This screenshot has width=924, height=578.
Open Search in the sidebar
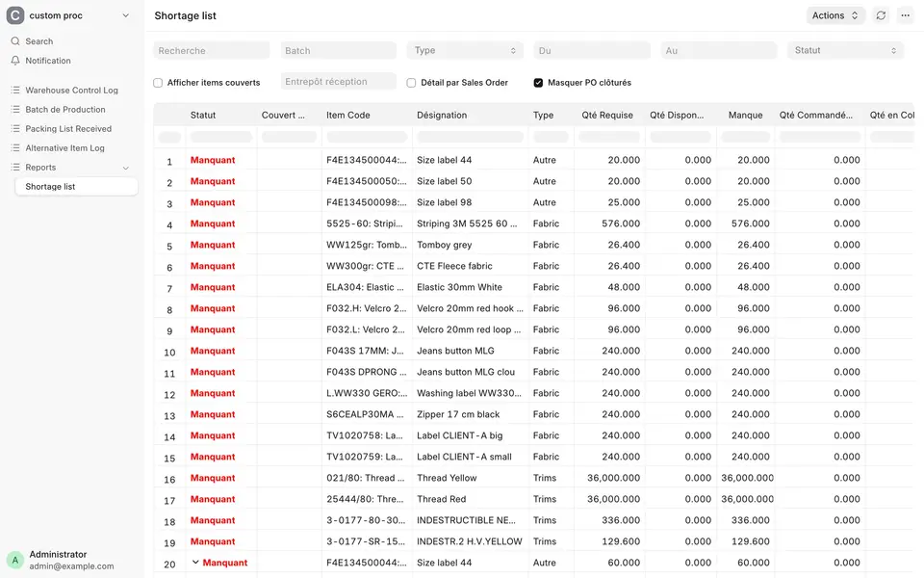(x=38, y=41)
